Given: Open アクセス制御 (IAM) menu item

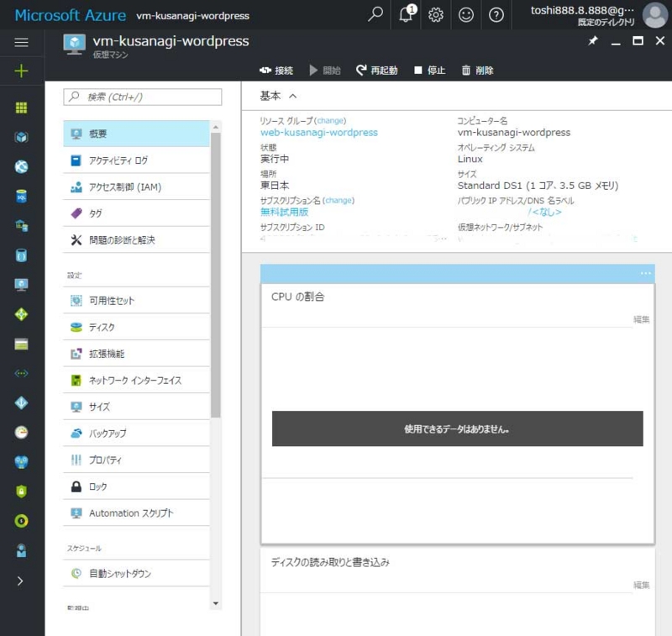Looking at the screenshot, I should point(136,187).
